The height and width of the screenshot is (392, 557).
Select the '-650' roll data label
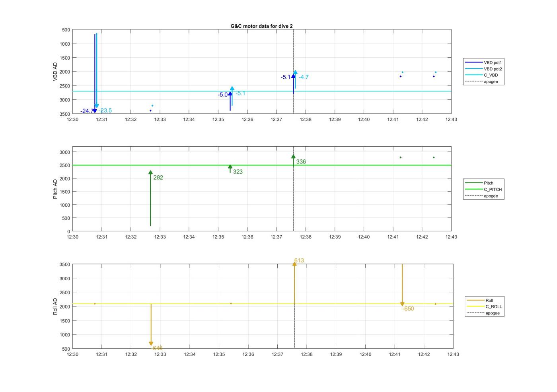408,309
